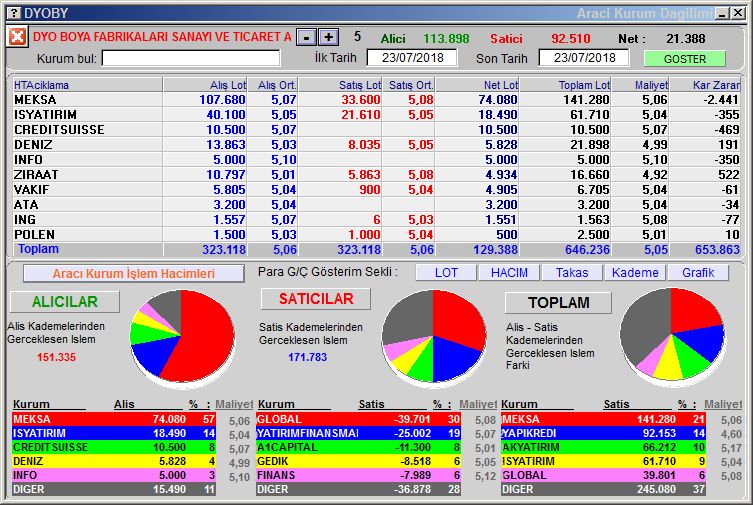
Task: Click the GOSTER button
Action: (684, 59)
